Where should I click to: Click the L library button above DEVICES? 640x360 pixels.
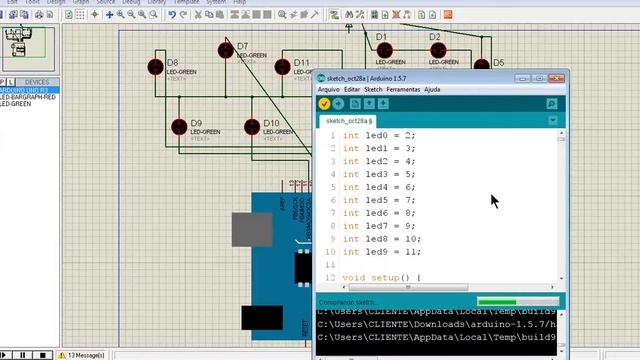(11, 82)
